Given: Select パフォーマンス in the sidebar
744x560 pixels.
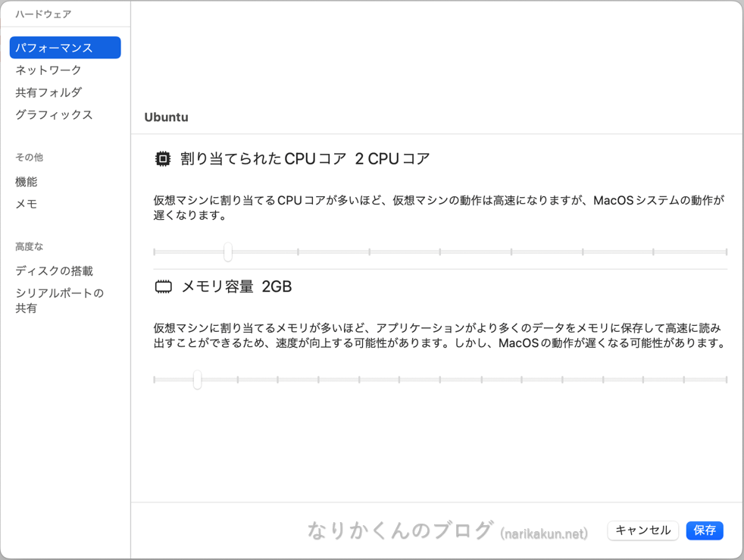Looking at the screenshot, I should pos(65,48).
